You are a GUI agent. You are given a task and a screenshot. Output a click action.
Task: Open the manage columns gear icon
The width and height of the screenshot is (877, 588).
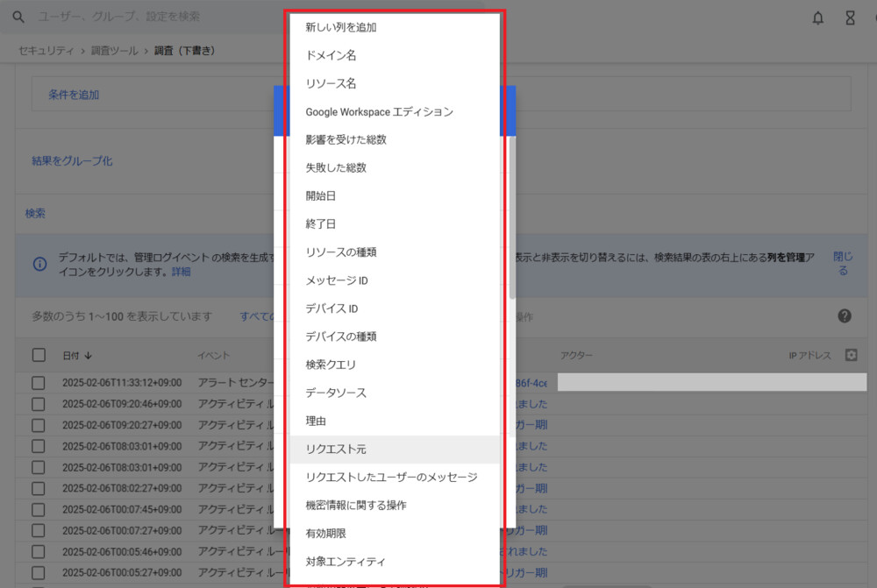(852, 355)
